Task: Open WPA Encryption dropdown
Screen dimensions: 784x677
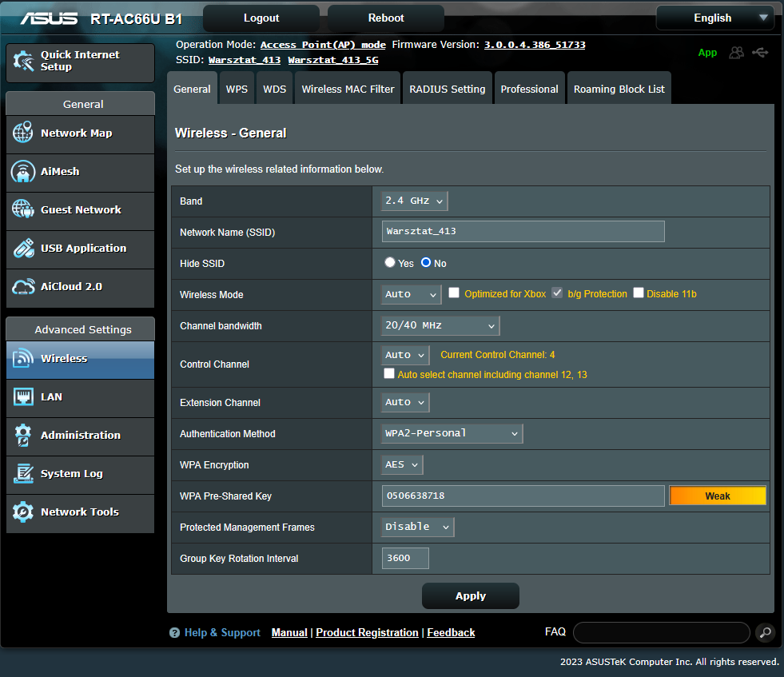Action: (x=402, y=464)
